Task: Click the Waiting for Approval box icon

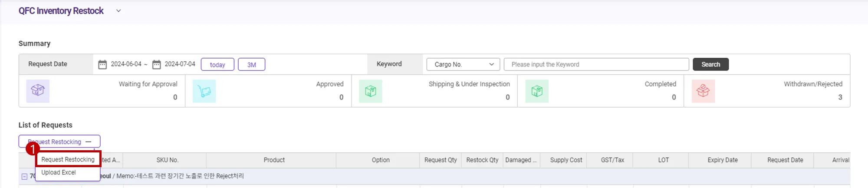Action: 38,91
